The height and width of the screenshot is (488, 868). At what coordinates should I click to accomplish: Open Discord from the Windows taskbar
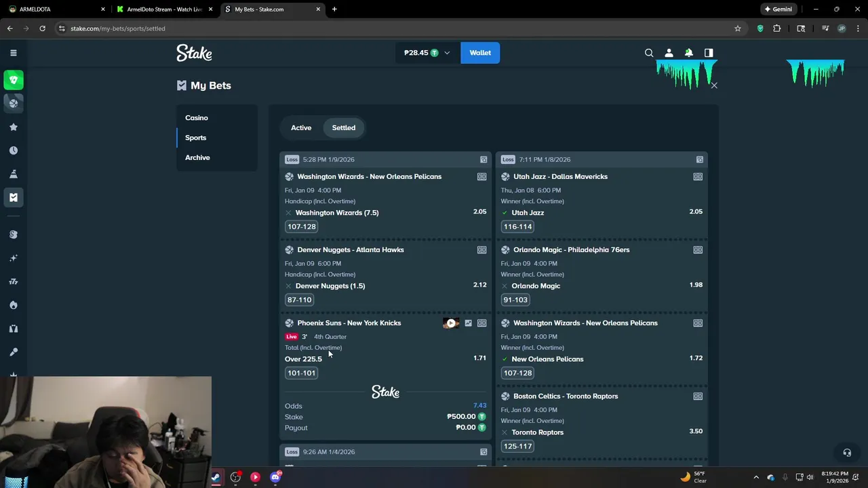pos(275,477)
